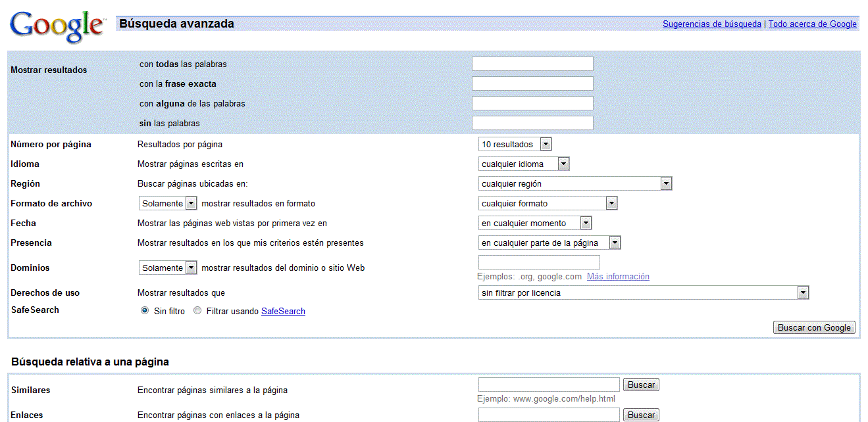
Task: Click the 'Búsqueda relativa a una página' heading
Action: (x=90, y=362)
